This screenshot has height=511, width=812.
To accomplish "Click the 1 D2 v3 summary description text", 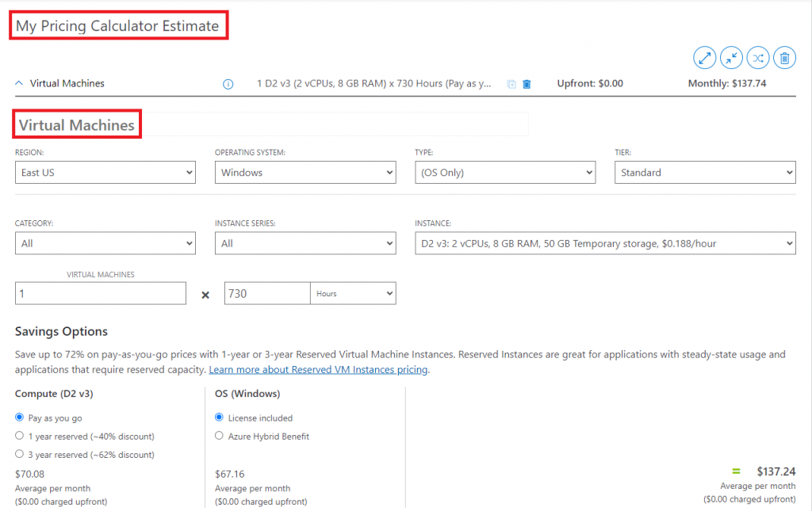I will click(374, 83).
